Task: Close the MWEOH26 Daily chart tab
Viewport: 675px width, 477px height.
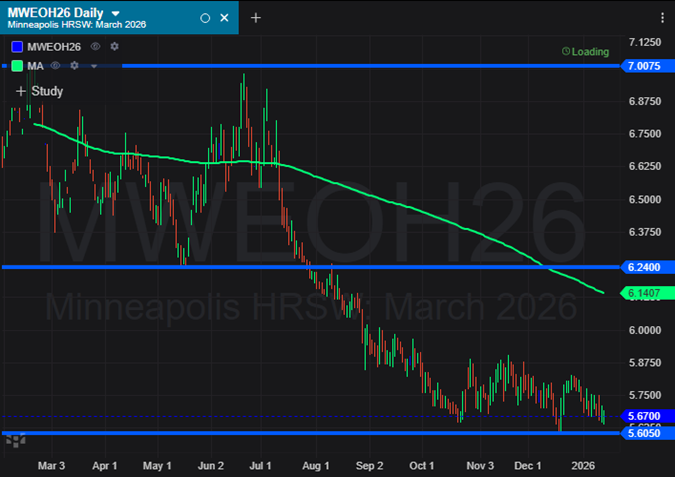Action: pos(224,18)
